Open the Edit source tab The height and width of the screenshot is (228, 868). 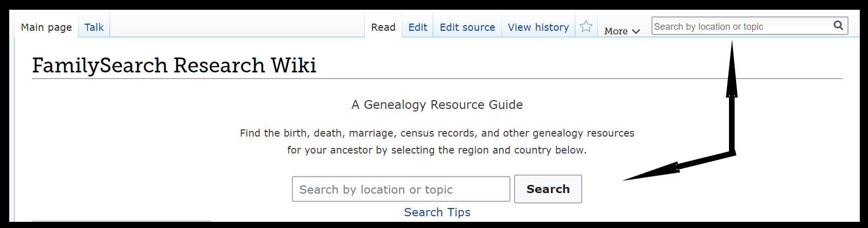tap(467, 27)
